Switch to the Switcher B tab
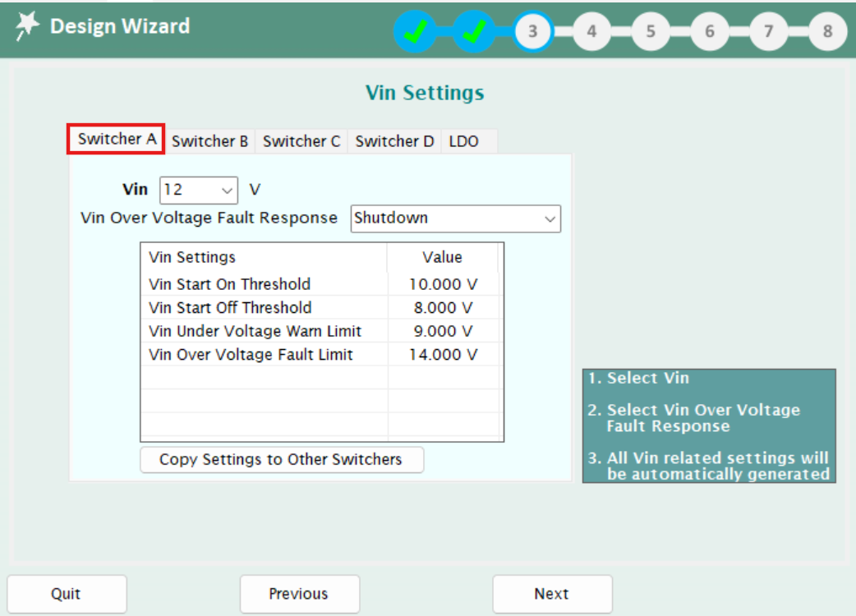Screen dimensions: 856x616 tap(211, 141)
